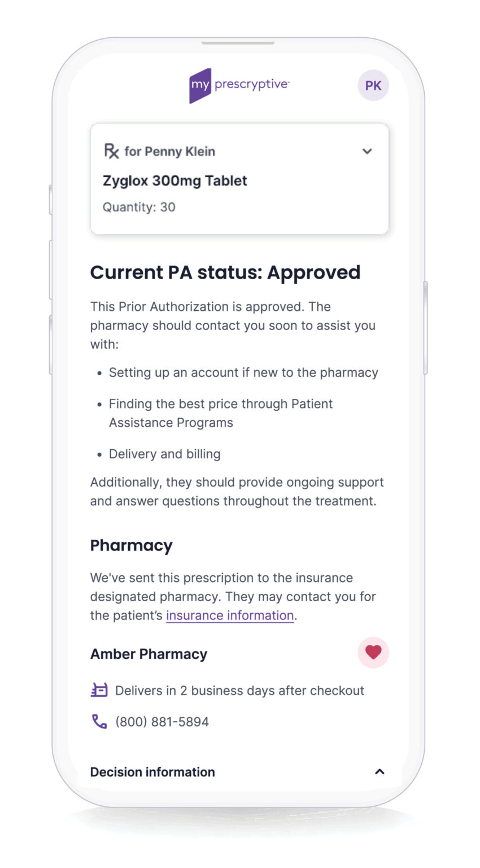Click the Current PA status heading
The height and width of the screenshot is (868, 480).
(225, 272)
